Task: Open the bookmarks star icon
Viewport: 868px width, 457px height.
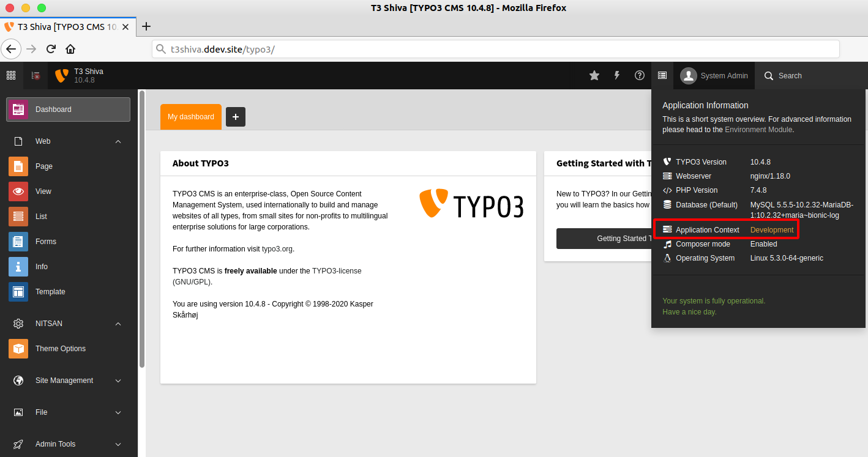Action: 594,75
